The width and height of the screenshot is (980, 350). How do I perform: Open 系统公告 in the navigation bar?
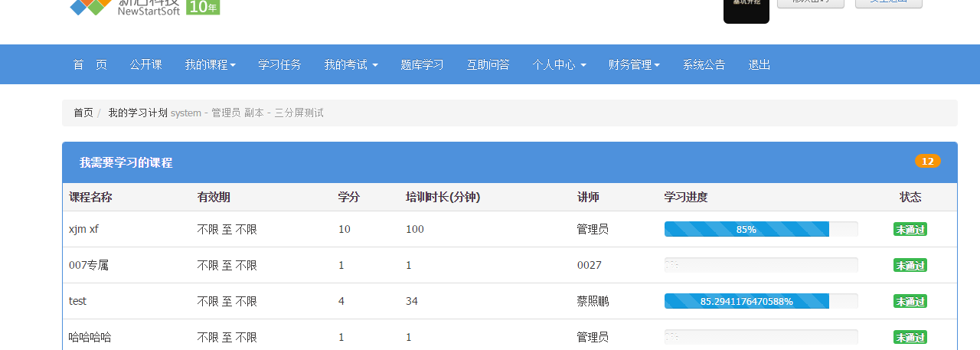point(704,65)
